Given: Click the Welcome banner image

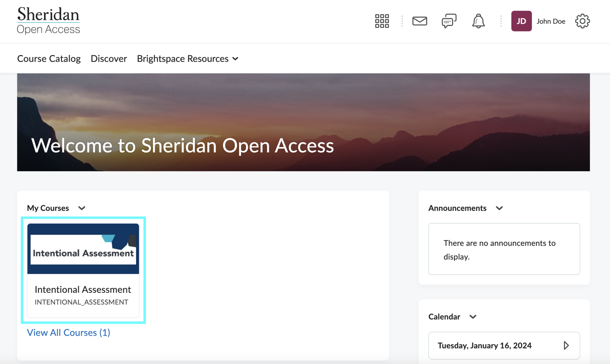Looking at the screenshot, I should pos(303,122).
